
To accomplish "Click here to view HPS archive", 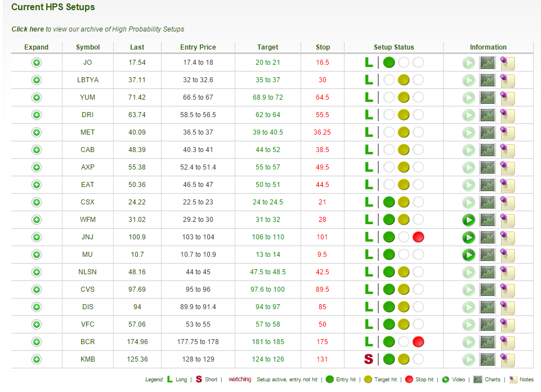I will click(28, 29).
